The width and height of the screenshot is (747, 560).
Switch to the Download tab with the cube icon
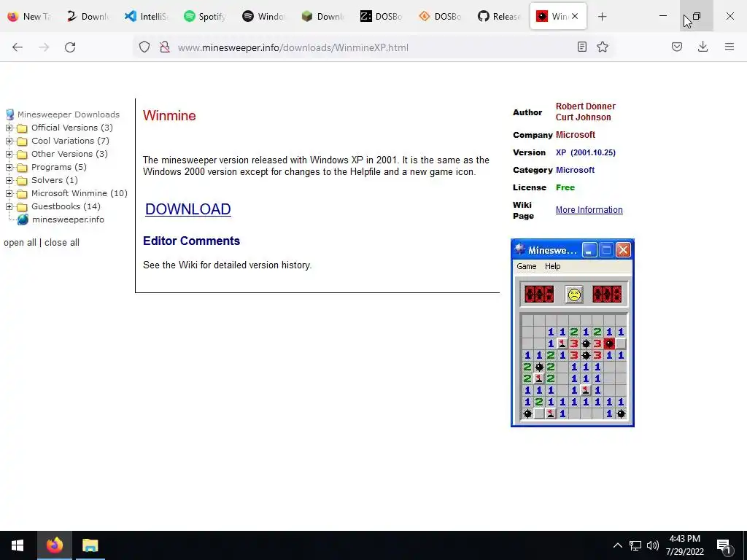click(322, 16)
